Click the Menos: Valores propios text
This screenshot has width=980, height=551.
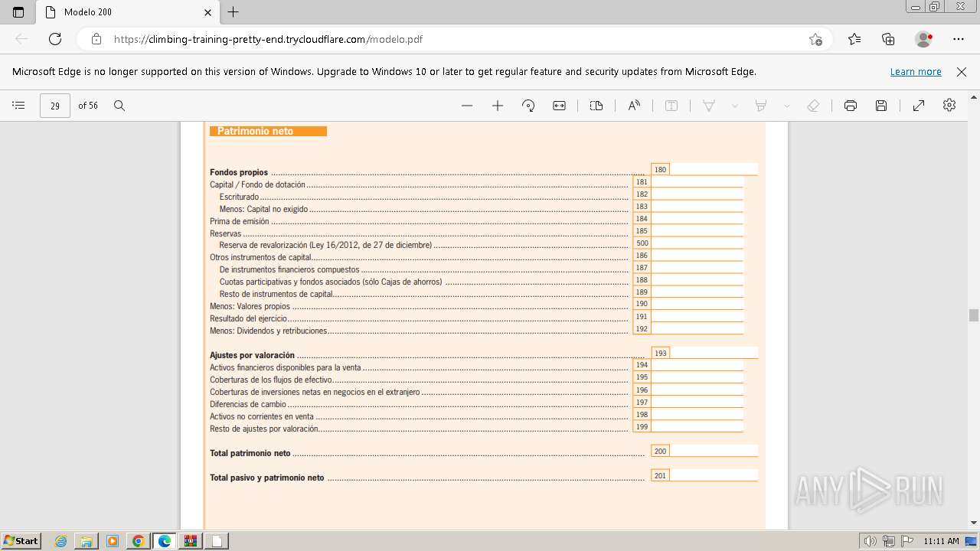click(250, 306)
